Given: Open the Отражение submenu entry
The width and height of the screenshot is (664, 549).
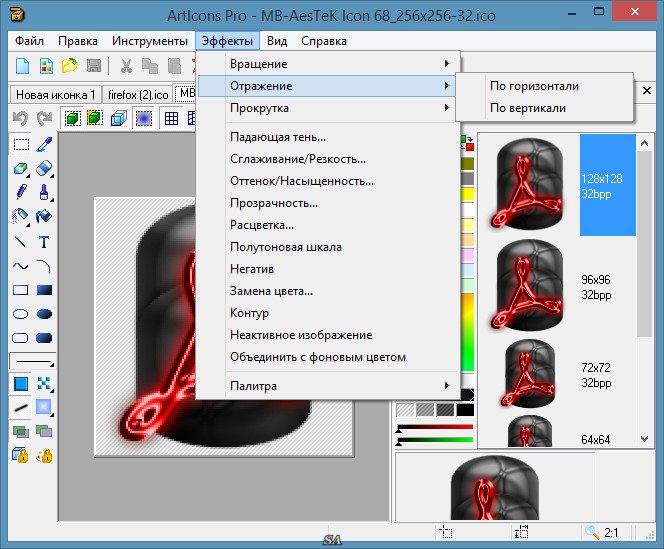Looking at the screenshot, I should 327,86.
